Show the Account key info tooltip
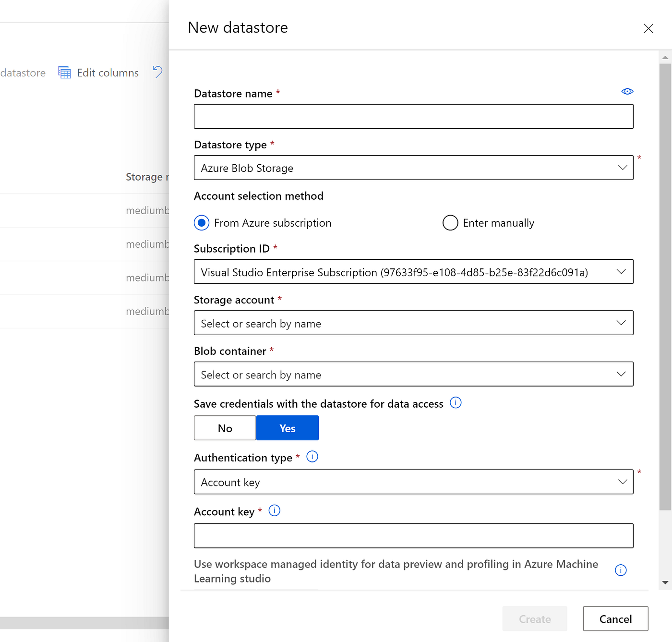The image size is (672, 642). pyautogui.click(x=274, y=510)
